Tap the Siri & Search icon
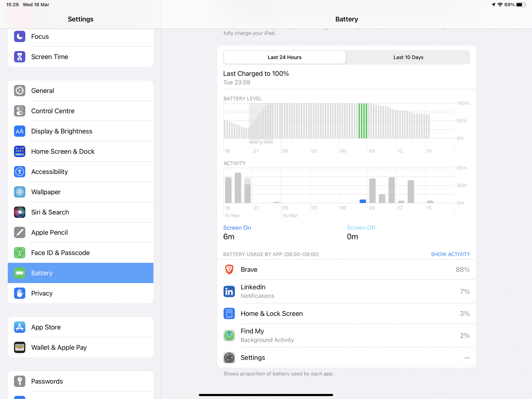 pos(20,212)
